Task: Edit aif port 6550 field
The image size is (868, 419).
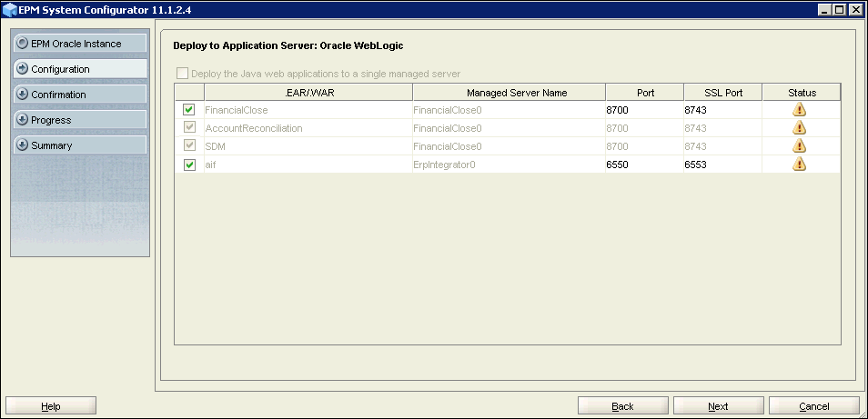Action: pyautogui.click(x=644, y=165)
